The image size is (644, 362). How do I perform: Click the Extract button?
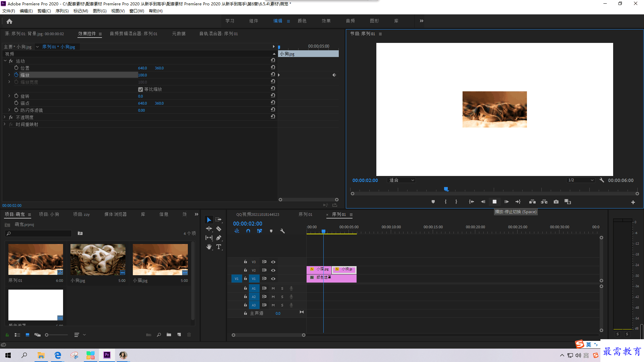click(544, 202)
